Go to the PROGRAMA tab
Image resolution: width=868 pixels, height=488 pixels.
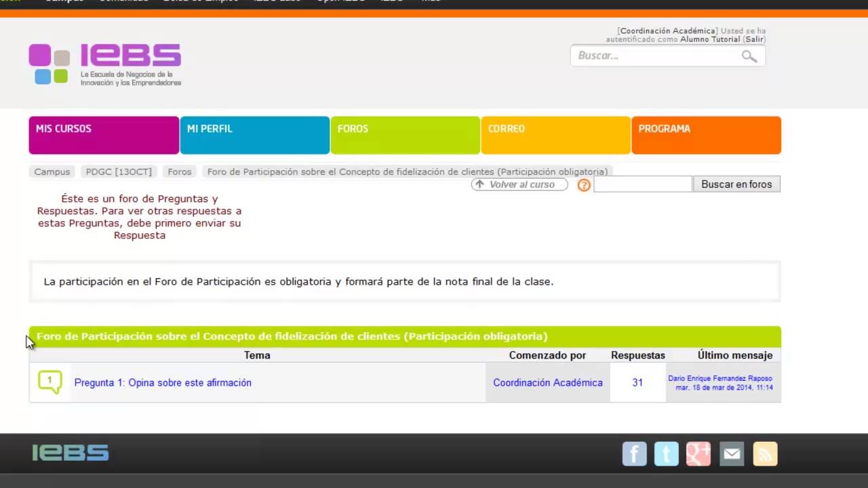tap(707, 135)
